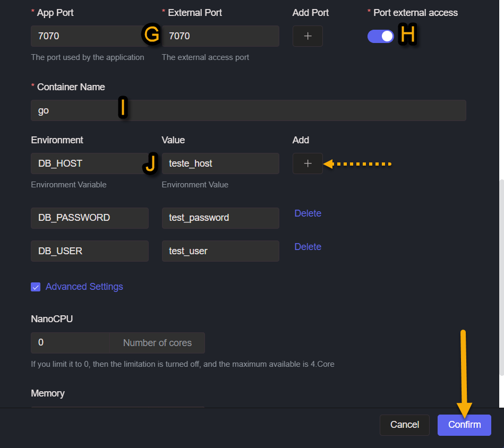
Task: Click the 'Number of cores' unit label
Action: coord(157,343)
